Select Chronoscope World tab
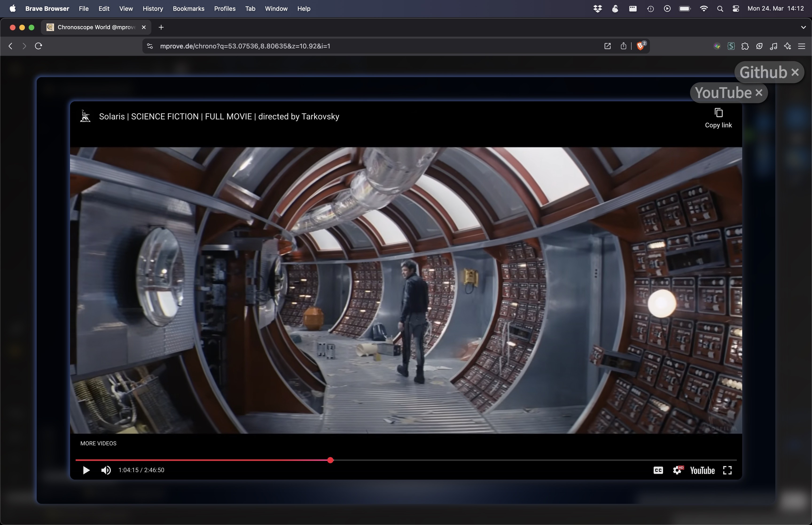 (x=96, y=27)
